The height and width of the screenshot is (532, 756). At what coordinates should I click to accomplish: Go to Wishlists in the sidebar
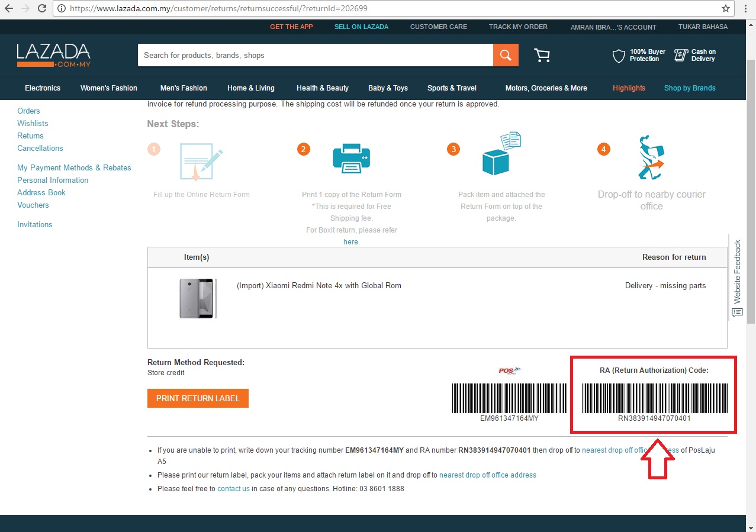coord(33,123)
